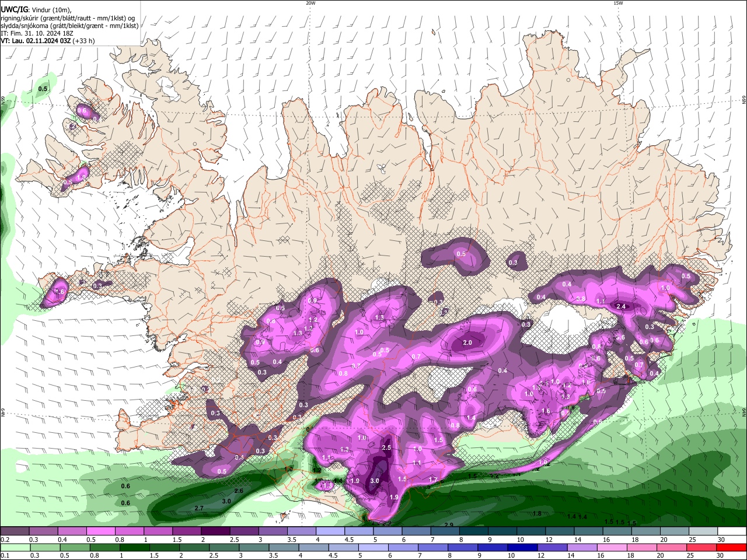Click the '1.7' snowfall value near the south coast
747x560 pixels.
click(x=433, y=480)
